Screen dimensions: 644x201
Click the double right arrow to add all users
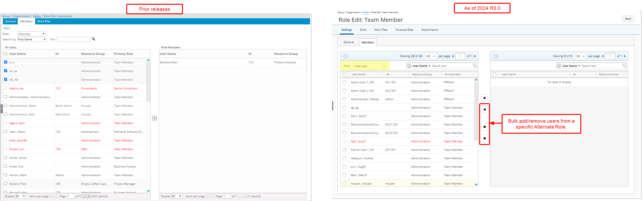pos(485,127)
